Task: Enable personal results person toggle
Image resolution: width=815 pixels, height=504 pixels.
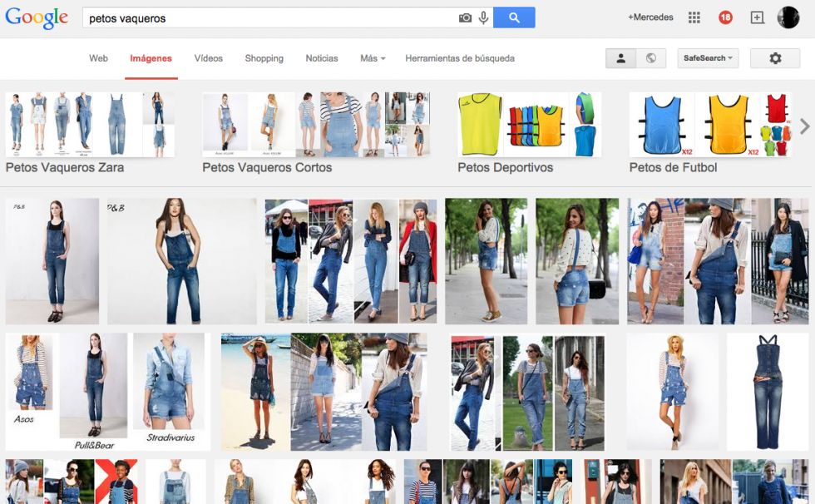Action: [x=620, y=58]
